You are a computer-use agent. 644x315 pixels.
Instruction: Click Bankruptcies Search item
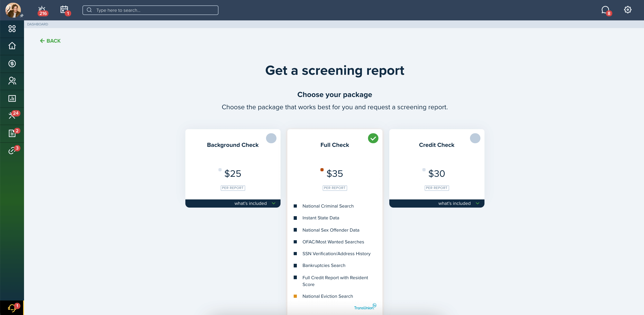pos(324,265)
